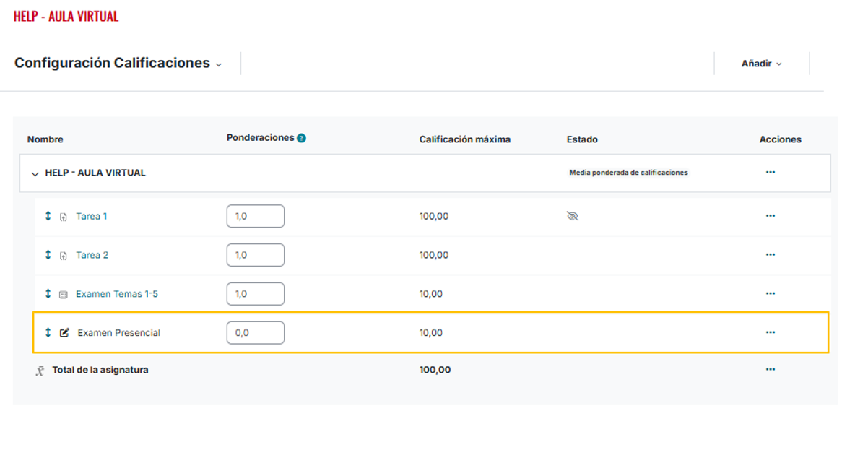The width and height of the screenshot is (868, 458).
Task: Click the move arrows icon for Examen Temas 1-5
Action: coord(48,294)
